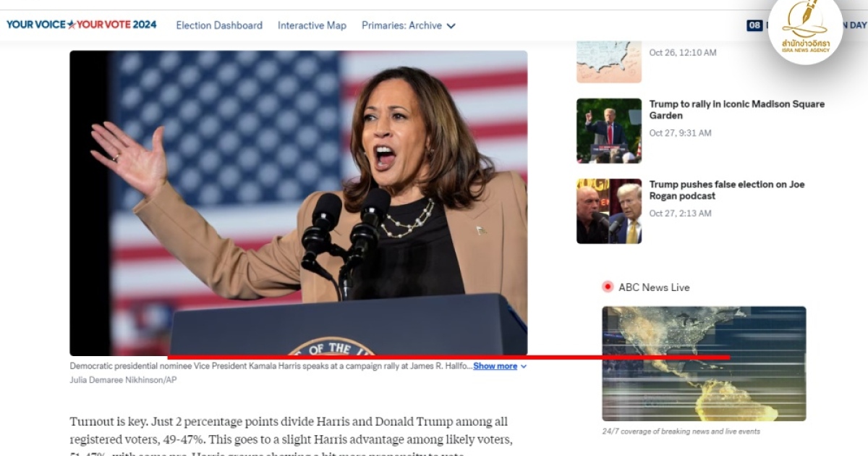Play the ABC News Live video preview
Screen dimensions: 868x456
click(x=703, y=363)
